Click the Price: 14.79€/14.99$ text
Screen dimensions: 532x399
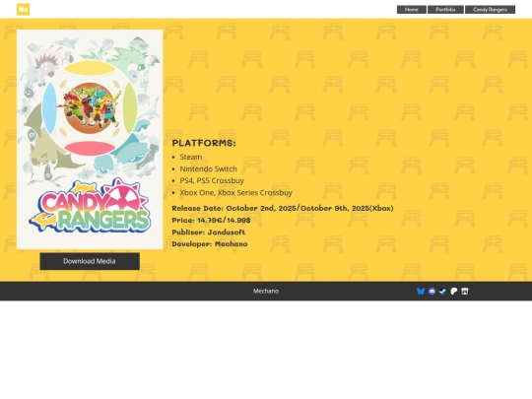tap(211, 221)
